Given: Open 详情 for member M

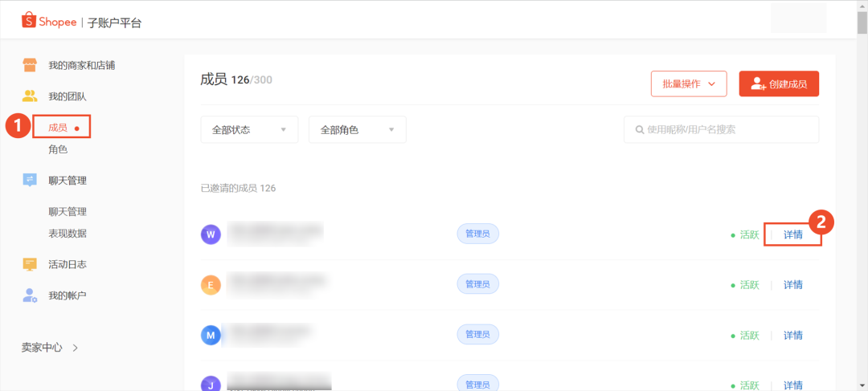Looking at the screenshot, I should (x=792, y=335).
